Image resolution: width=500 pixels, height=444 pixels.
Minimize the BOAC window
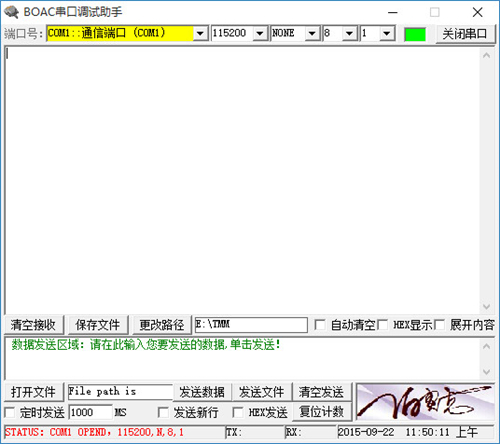pyautogui.click(x=393, y=12)
